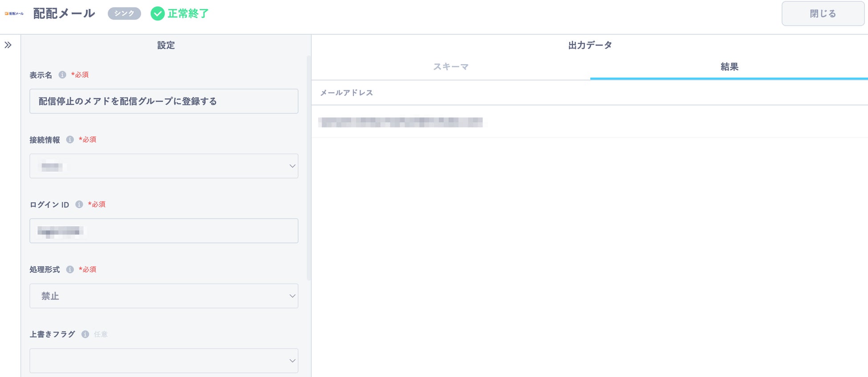
Task: Switch to the スキーマ tab
Action: (451, 67)
